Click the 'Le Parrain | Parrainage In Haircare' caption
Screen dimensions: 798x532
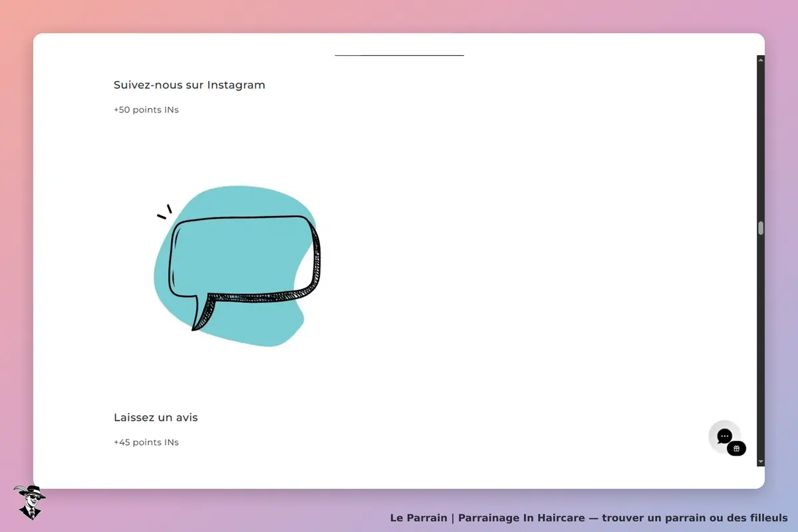pyautogui.click(x=589, y=517)
